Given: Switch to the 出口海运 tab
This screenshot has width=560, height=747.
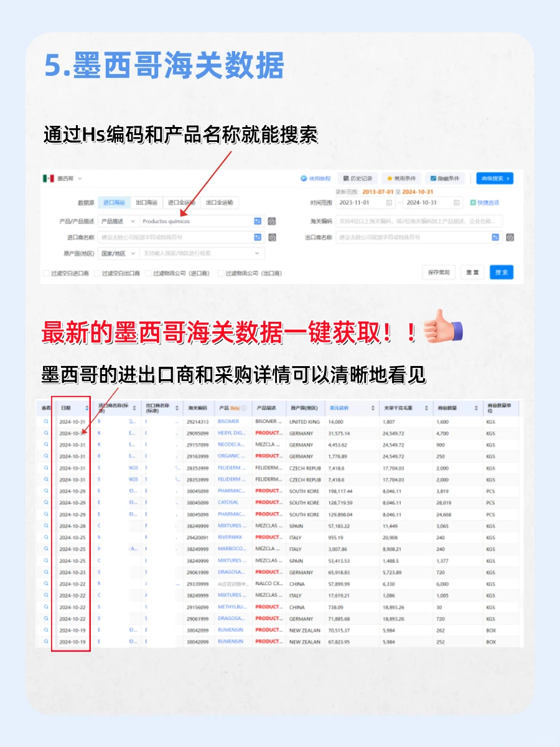Looking at the screenshot, I should [x=145, y=201].
